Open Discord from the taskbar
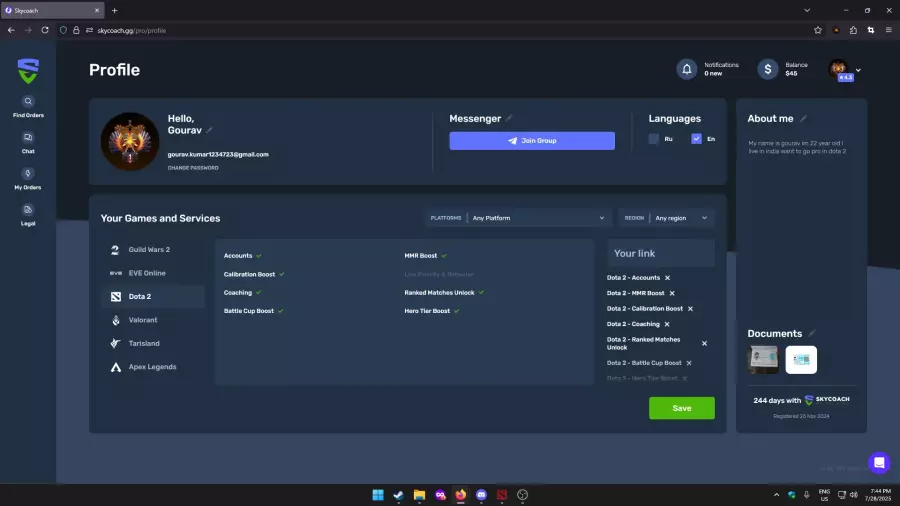 coord(481,495)
